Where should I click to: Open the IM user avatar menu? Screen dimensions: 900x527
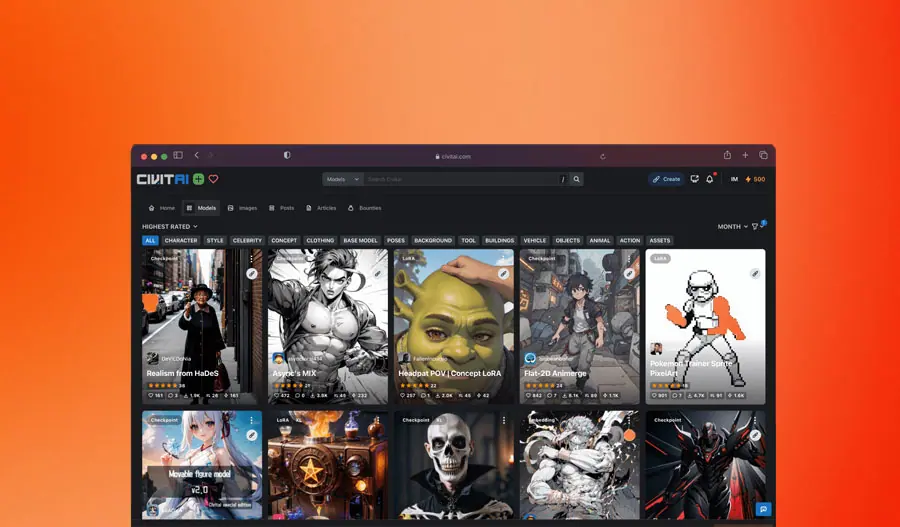(x=734, y=179)
